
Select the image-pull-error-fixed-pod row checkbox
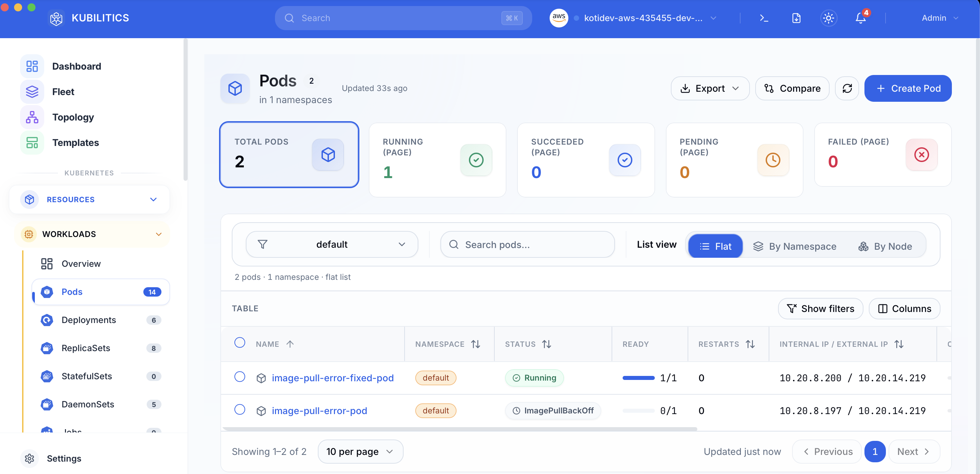coord(240,378)
